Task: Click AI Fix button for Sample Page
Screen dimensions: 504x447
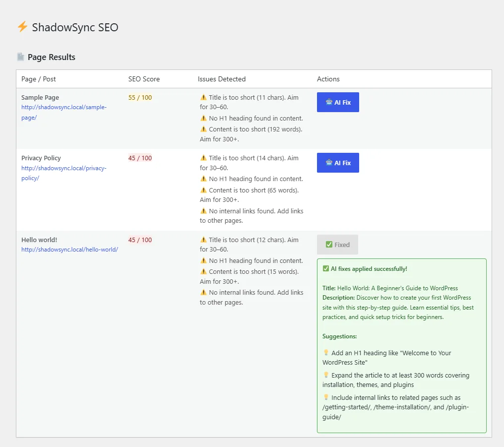Action: pyautogui.click(x=338, y=102)
